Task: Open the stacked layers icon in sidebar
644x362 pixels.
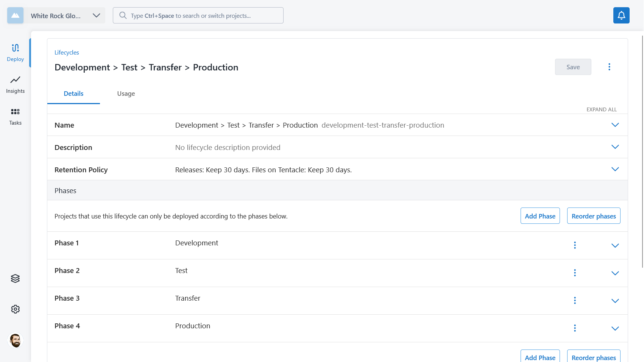Action: tap(15, 279)
